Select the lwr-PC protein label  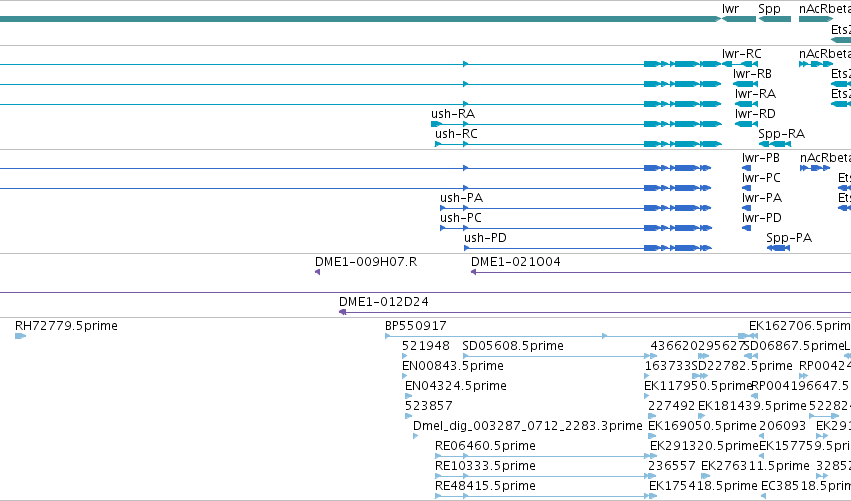point(761,178)
